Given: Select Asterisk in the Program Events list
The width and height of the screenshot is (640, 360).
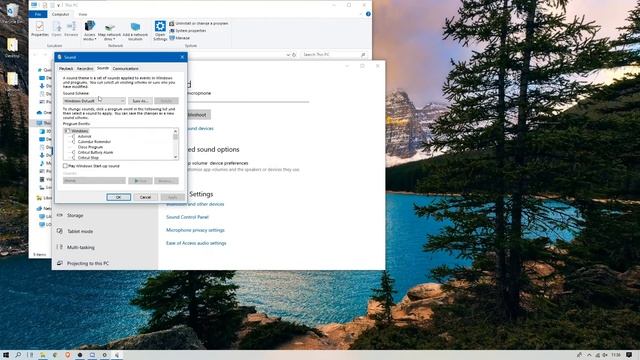Looking at the screenshot, I should tap(84, 136).
